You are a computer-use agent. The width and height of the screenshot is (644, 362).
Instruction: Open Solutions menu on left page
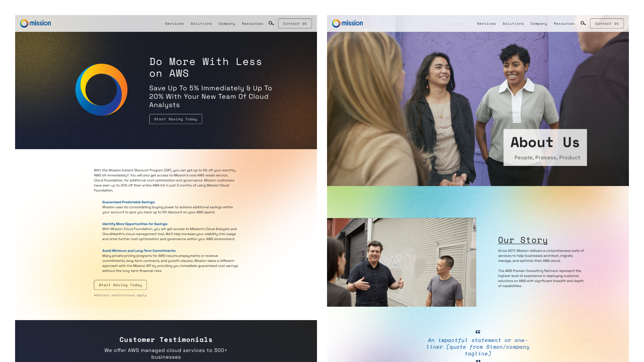(x=201, y=24)
